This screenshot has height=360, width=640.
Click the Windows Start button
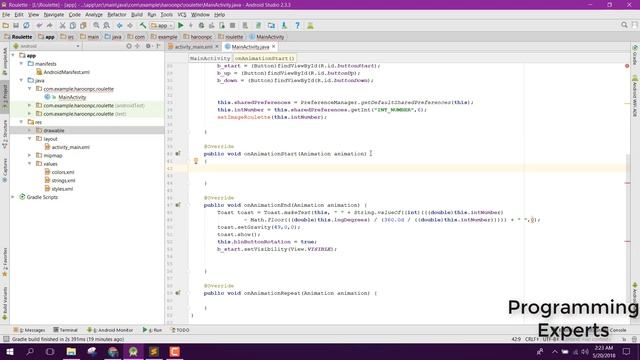coord(9,351)
